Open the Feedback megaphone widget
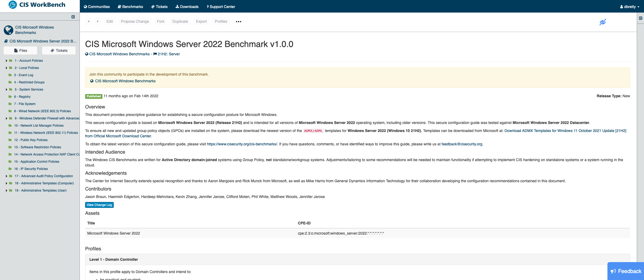Screen dimensions: 644x280 tap(626, 271)
